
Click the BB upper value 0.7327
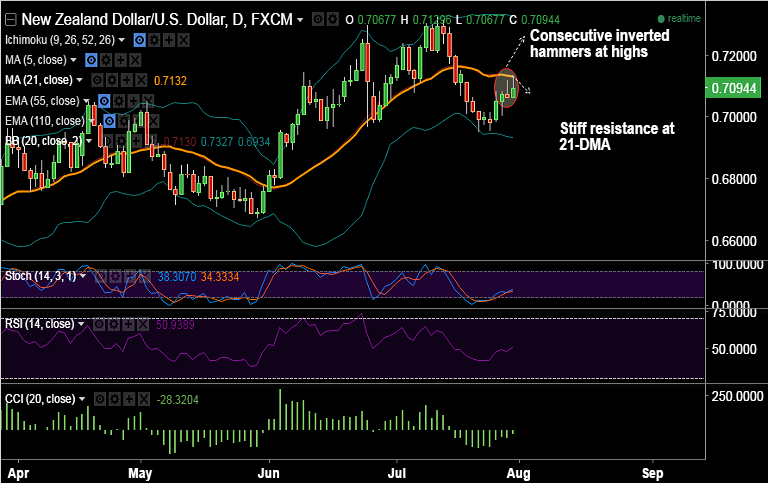(x=216, y=142)
